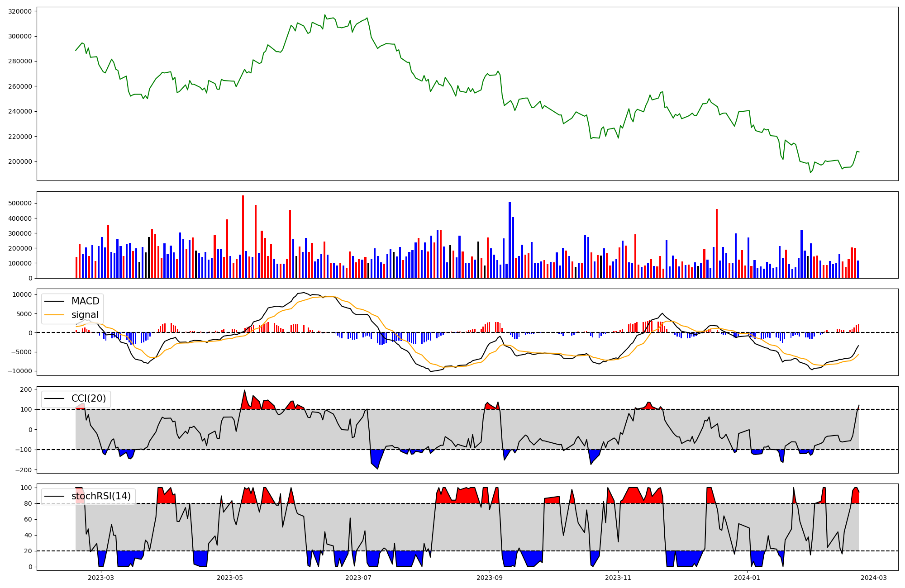
Task: Click the 2024-01 x-axis date label
Action: (747, 578)
